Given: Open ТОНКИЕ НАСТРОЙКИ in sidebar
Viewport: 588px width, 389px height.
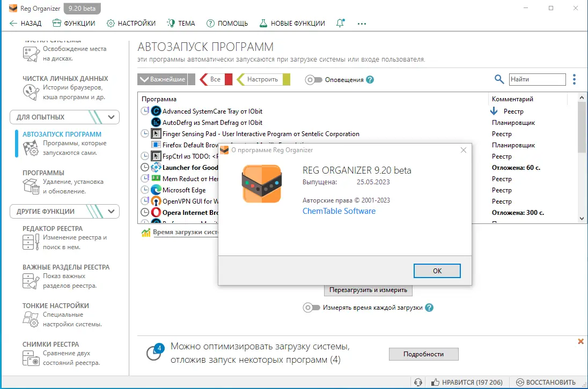Looking at the screenshot, I should (x=55, y=306).
